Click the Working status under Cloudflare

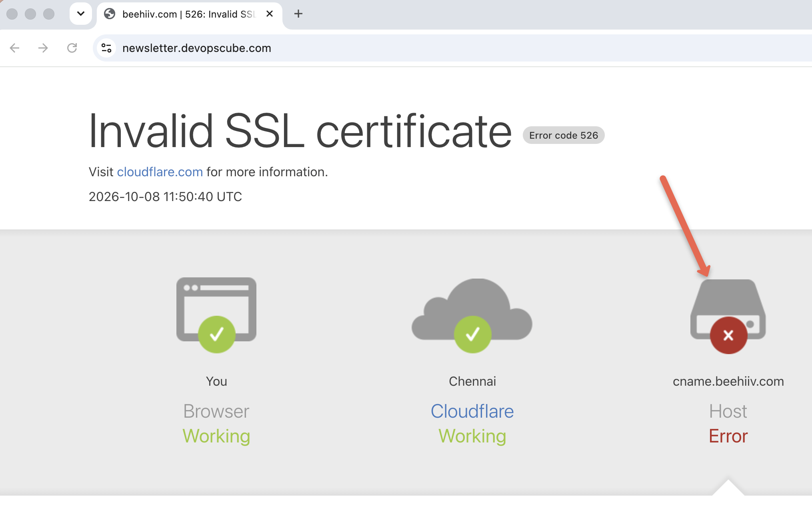(x=472, y=436)
